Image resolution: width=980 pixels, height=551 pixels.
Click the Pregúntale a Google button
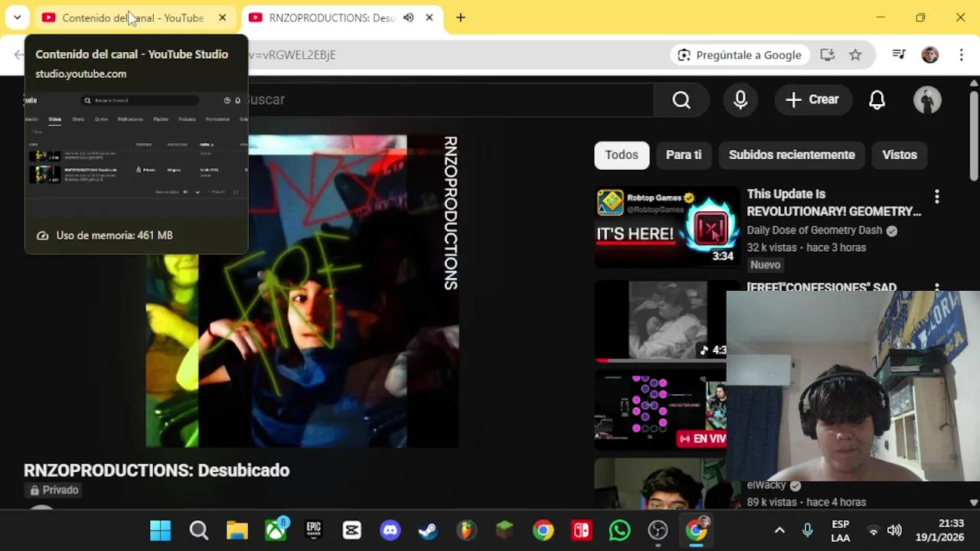click(x=739, y=54)
